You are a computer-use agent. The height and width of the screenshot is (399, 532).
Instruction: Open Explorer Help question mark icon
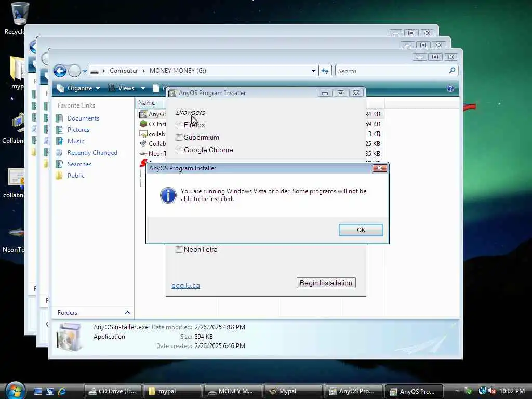click(450, 88)
